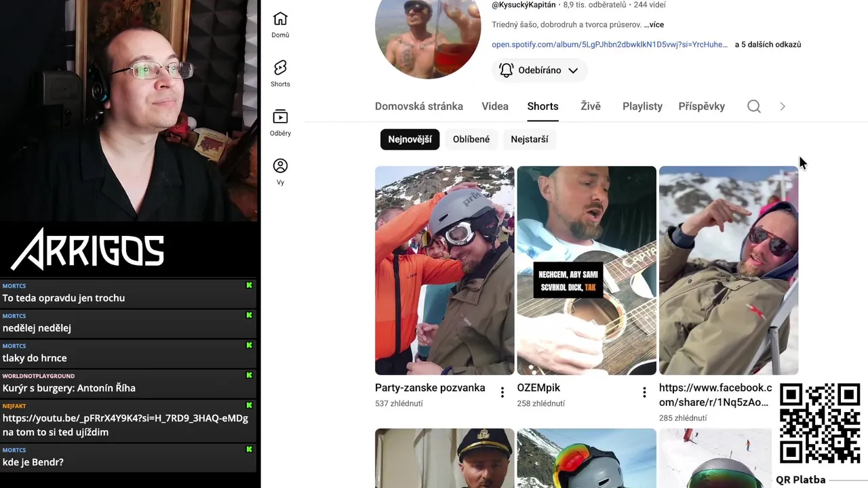Click the QR Platba code in overlay
The height and width of the screenshot is (488, 868).
(820, 424)
